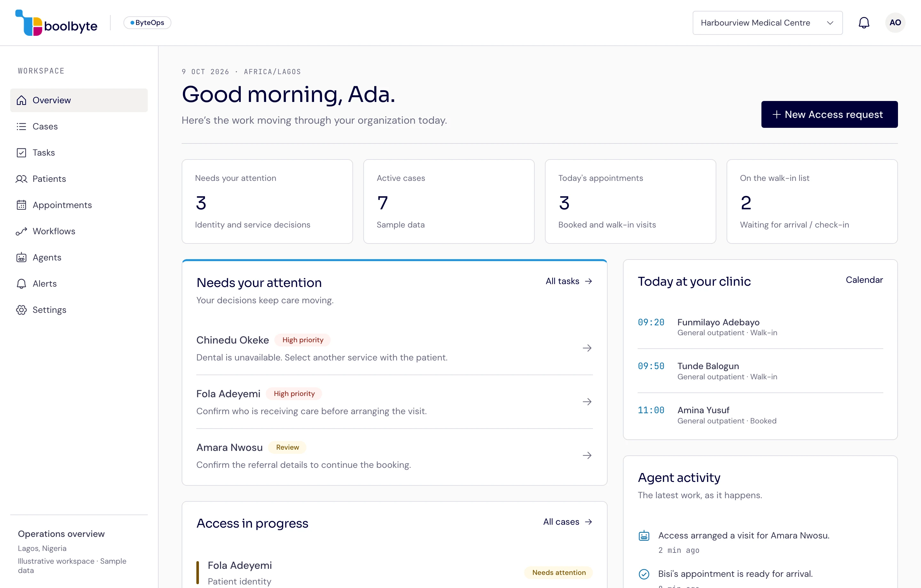Image resolution: width=921 pixels, height=588 pixels.
Task: Click the Alerts bell icon in sidebar
Action: (21, 284)
